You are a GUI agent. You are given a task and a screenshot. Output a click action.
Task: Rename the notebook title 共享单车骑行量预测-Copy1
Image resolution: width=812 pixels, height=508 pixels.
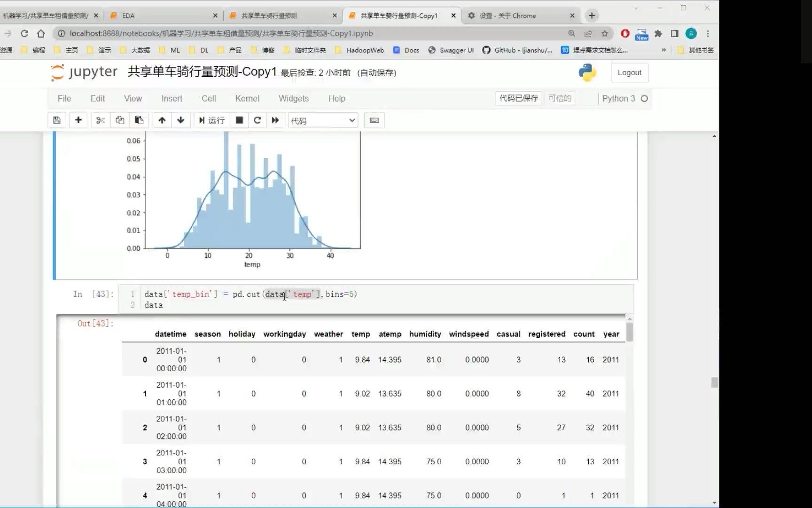pos(202,72)
